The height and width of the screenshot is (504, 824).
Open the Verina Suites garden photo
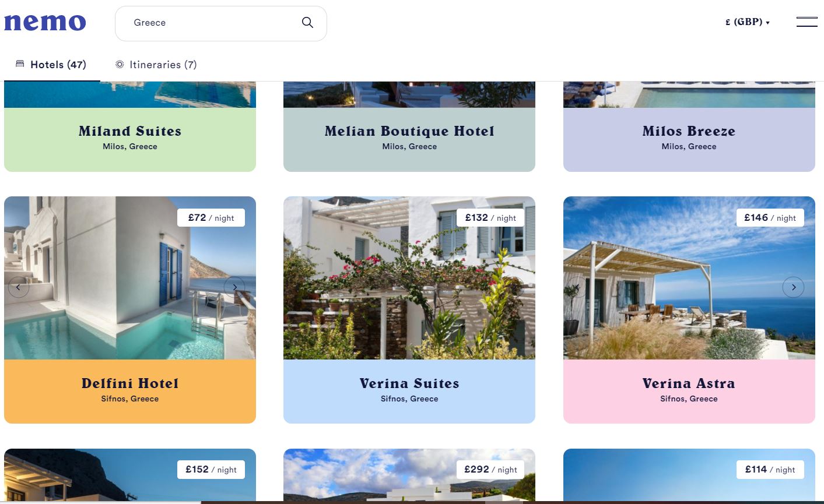coord(409,278)
